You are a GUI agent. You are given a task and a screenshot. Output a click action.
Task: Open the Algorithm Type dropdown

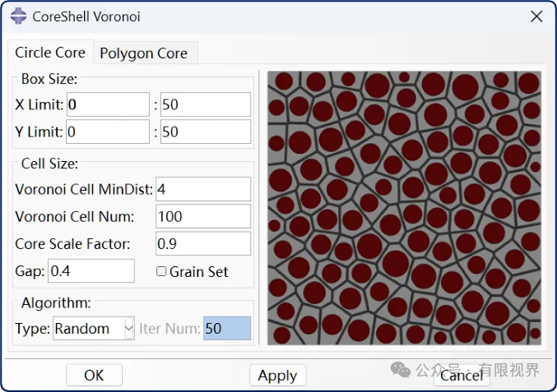tap(94, 329)
